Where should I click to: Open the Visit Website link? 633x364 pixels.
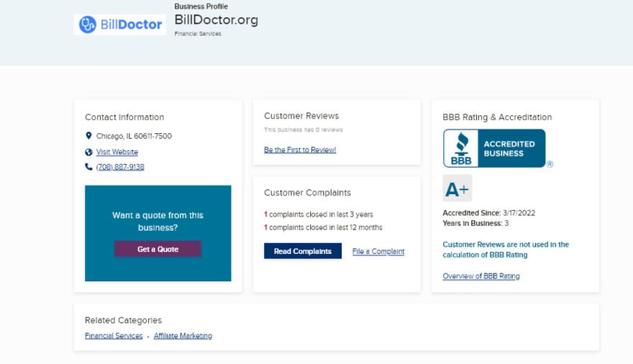117,152
